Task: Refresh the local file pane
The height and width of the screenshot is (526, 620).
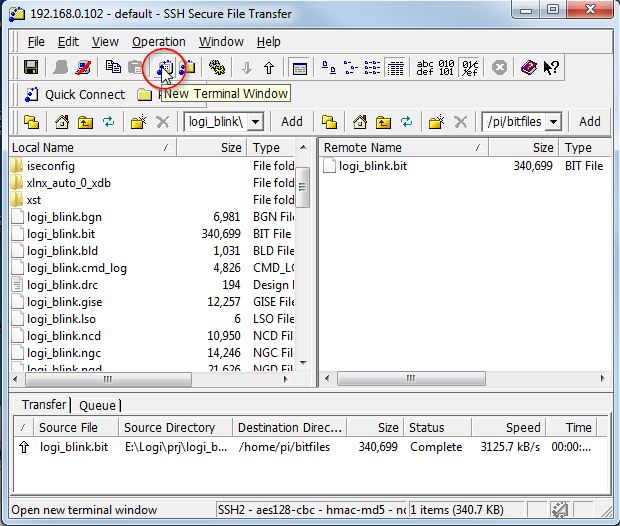Action: pyautogui.click(x=108, y=122)
